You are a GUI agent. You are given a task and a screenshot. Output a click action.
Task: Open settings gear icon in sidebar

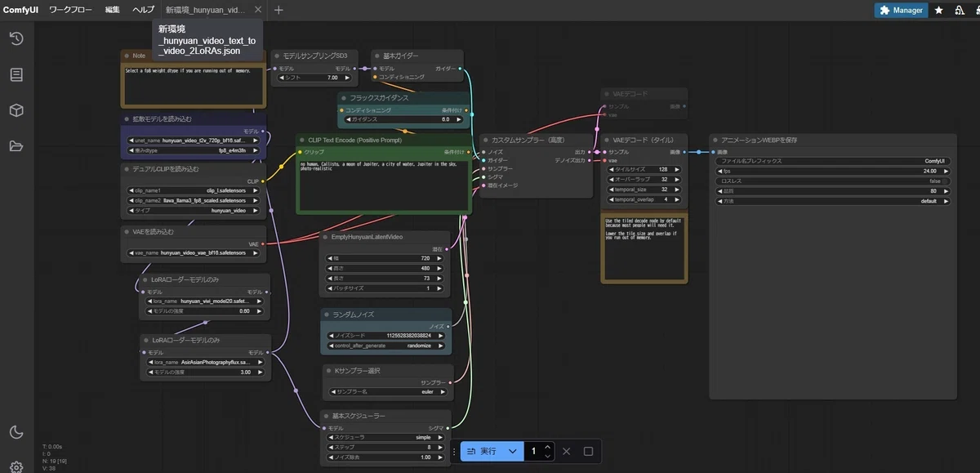(16, 467)
